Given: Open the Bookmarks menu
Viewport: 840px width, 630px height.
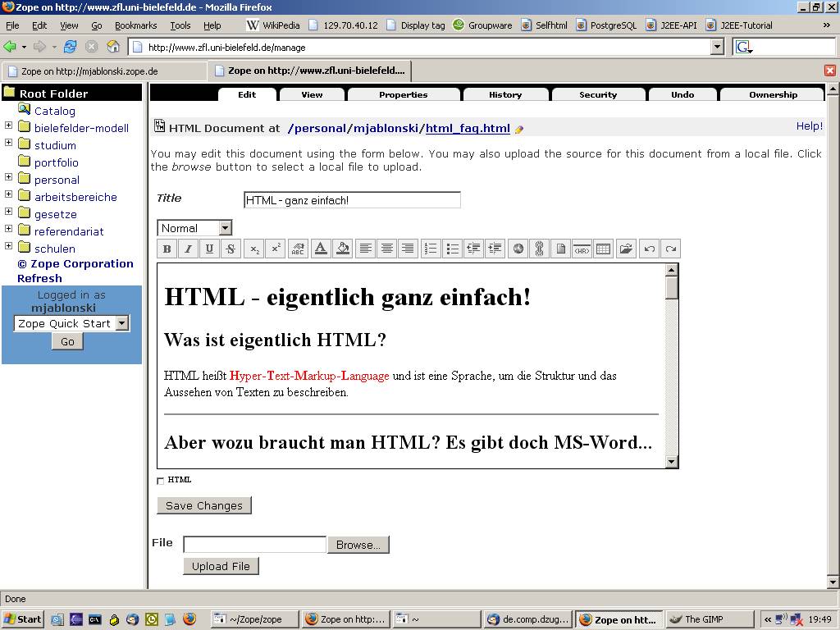Looking at the screenshot, I should (135, 25).
